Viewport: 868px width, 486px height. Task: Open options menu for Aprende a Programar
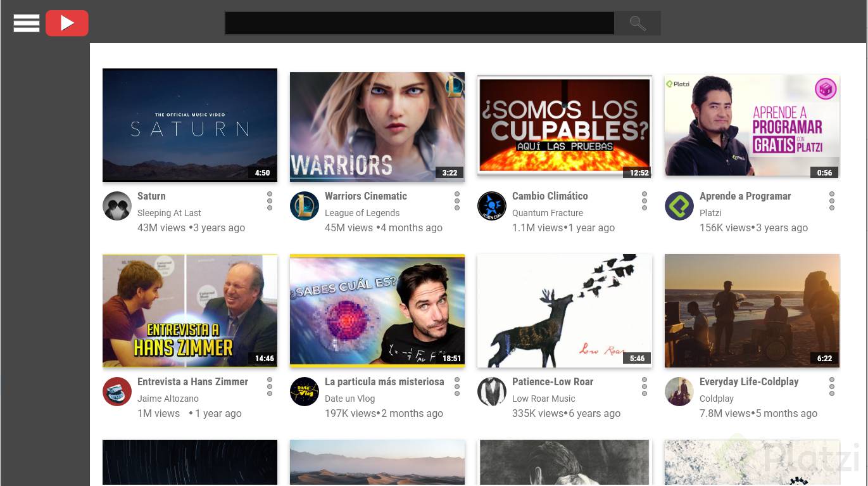(832, 201)
